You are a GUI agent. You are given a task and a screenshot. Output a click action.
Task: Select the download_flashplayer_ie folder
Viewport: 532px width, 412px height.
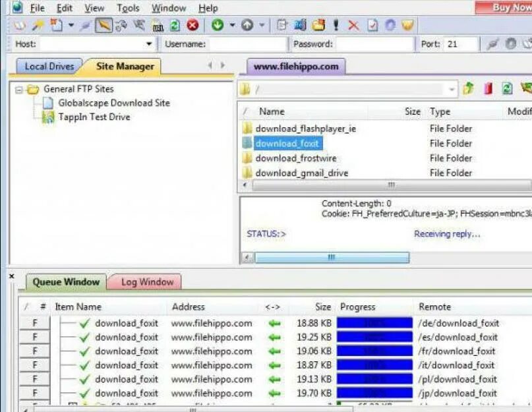(x=306, y=129)
